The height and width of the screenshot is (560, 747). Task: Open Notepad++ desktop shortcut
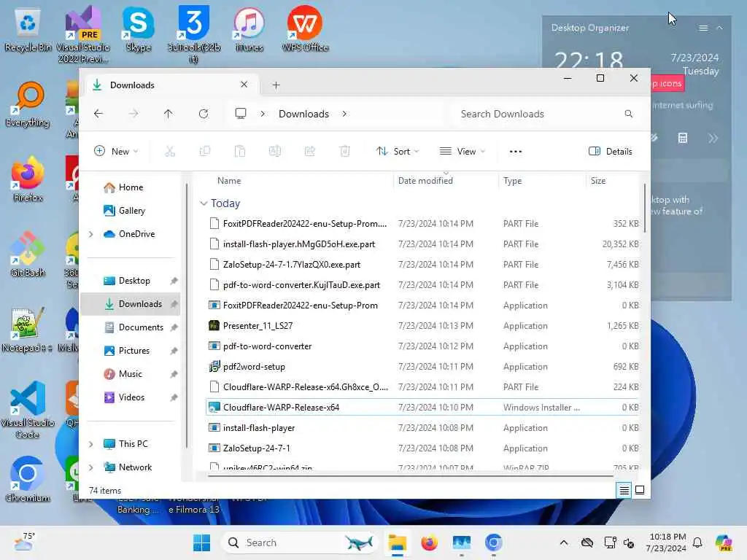pyautogui.click(x=27, y=330)
